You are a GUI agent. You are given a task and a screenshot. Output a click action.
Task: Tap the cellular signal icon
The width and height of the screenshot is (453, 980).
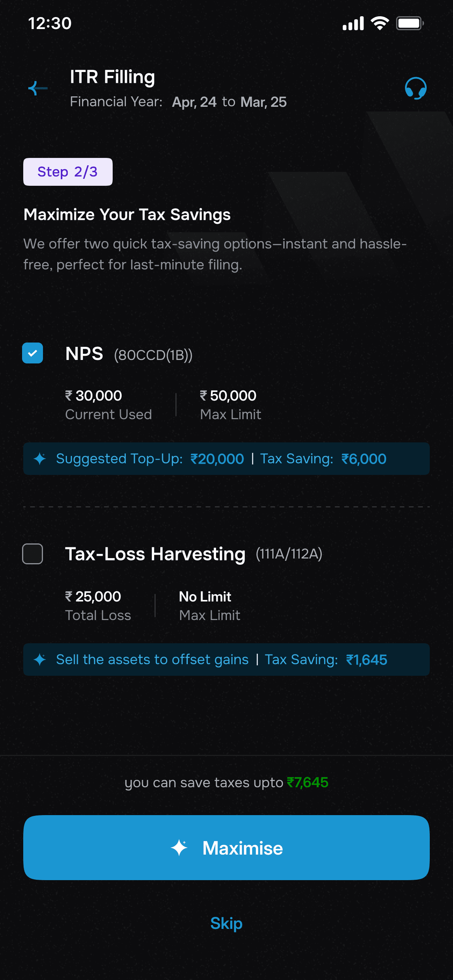[x=353, y=23]
